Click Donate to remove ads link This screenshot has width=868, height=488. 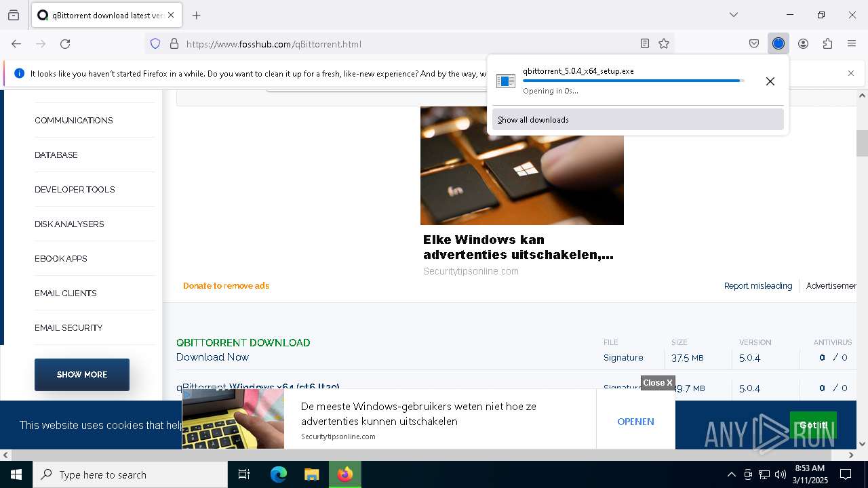(226, 286)
